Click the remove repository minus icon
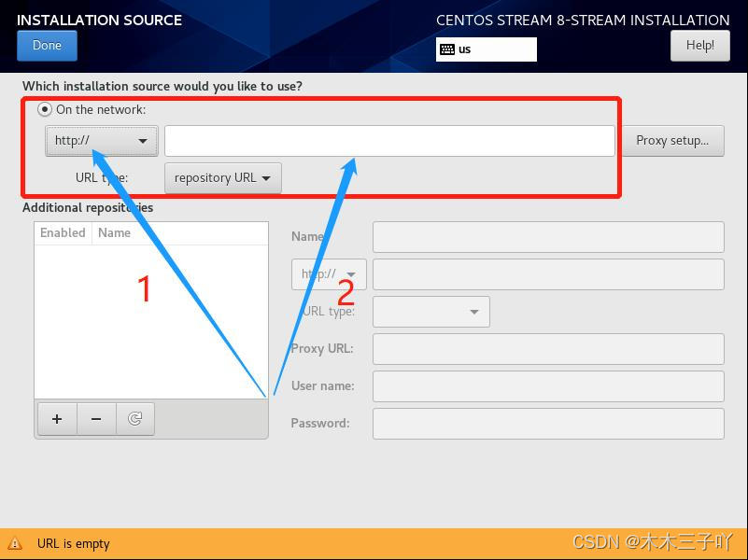The image size is (748, 560). tap(95, 419)
